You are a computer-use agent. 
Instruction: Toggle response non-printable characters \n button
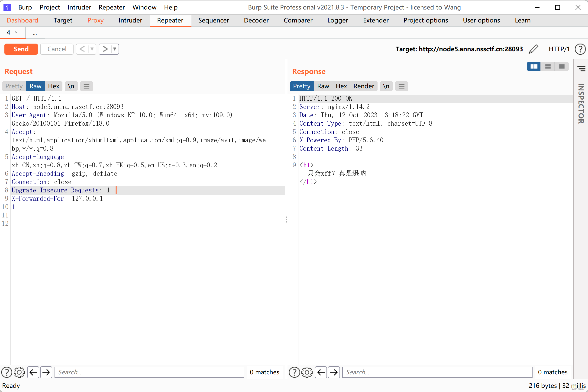(x=386, y=86)
